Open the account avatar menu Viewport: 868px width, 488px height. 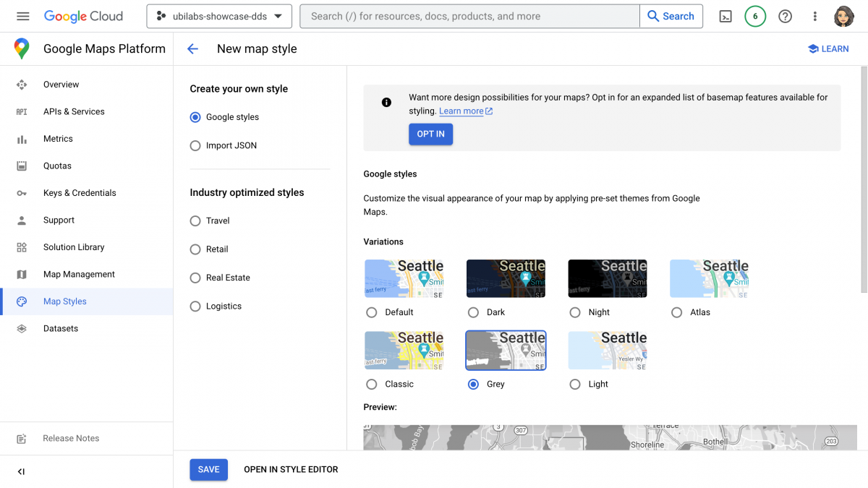coord(844,16)
